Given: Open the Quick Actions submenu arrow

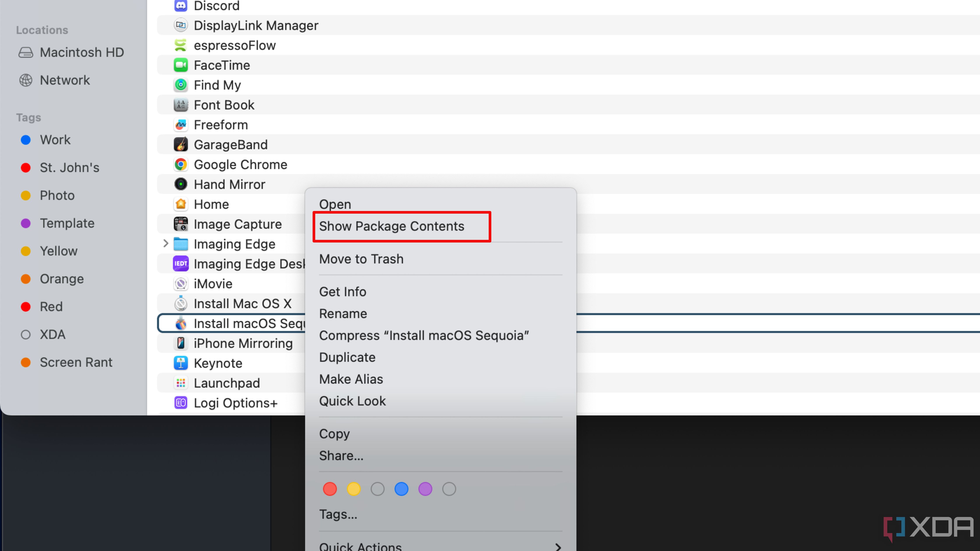Looking at the screenshot, I should point(558,547).
